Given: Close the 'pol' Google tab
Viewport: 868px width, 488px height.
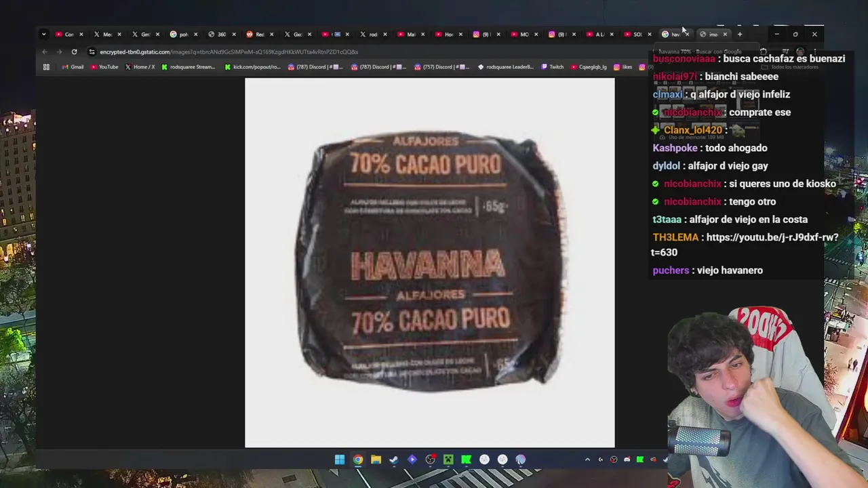Looking at the screenshot, I should [x=195, y=34].
